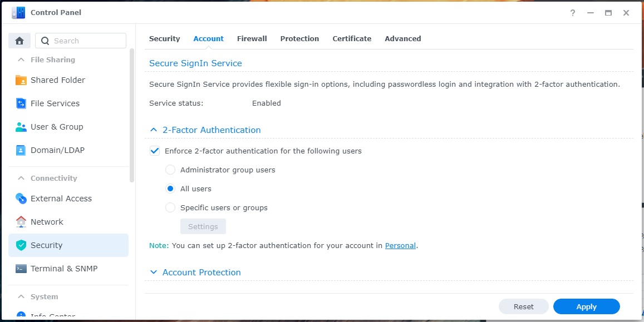Expand the Account Protection section
The height and width of the screenshot is (322, 644).
[154, 272]
